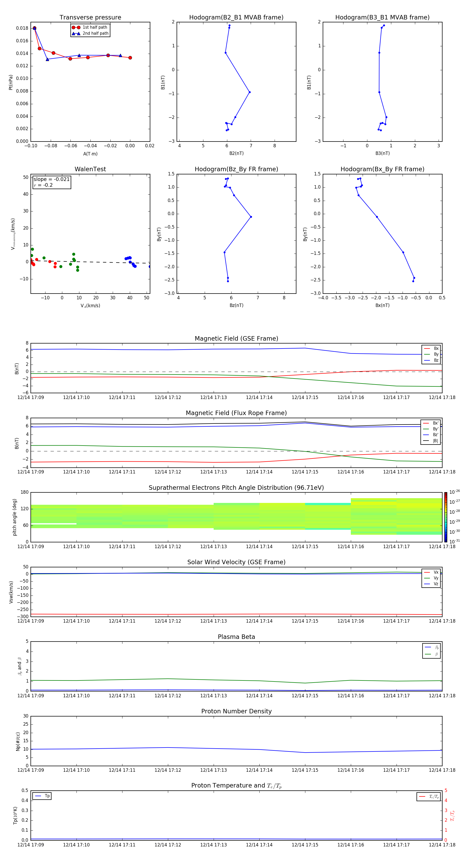Viewport: 473px width, 868px height.
Task: Select the Bx entry in GSE magnetic field legend
Action: [431, 349]
